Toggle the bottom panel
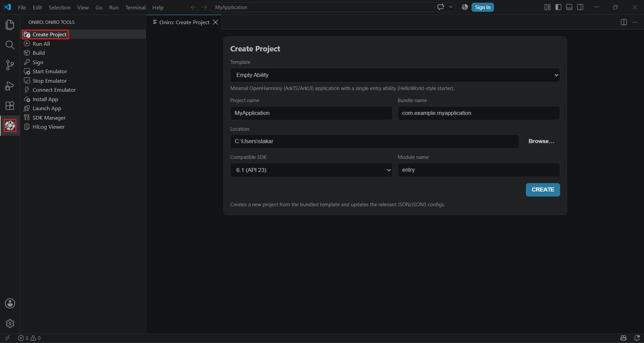This screenshot has width=644, height=343. click(569, 7)
